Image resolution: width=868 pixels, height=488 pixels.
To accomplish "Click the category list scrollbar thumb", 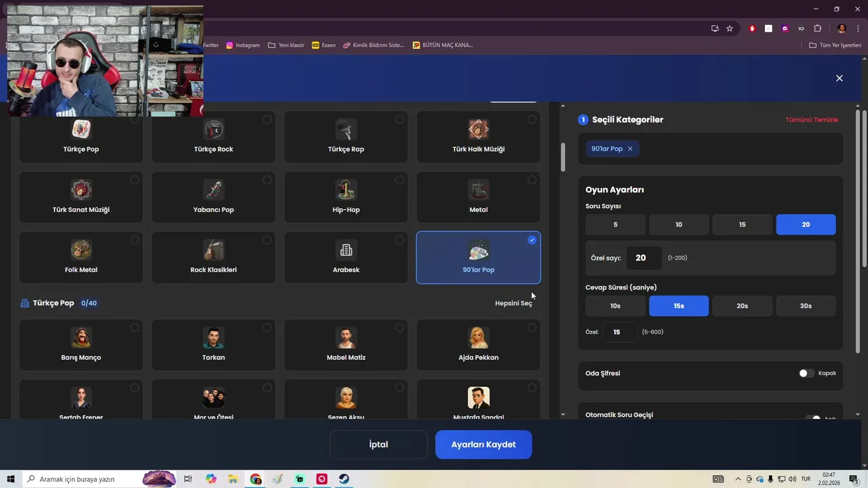I will (x=563, y=157).
